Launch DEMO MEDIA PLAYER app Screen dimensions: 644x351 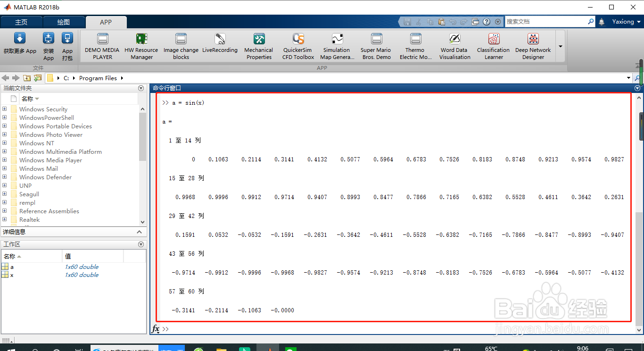point(102,46)
